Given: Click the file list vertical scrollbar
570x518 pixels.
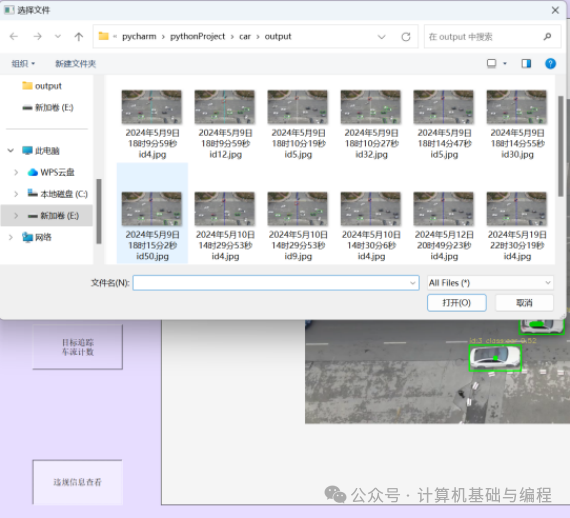Looking at the screenshot, I should point(561,146).
